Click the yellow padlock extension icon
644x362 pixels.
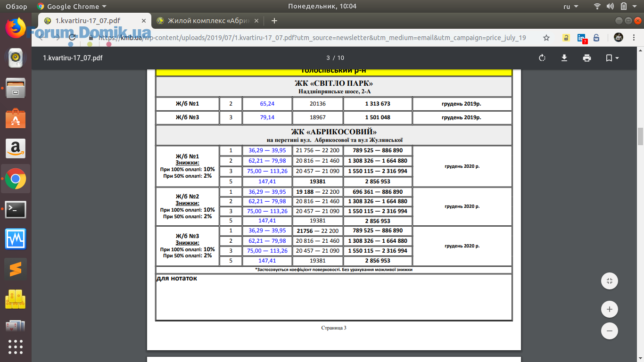click(566, 38)
